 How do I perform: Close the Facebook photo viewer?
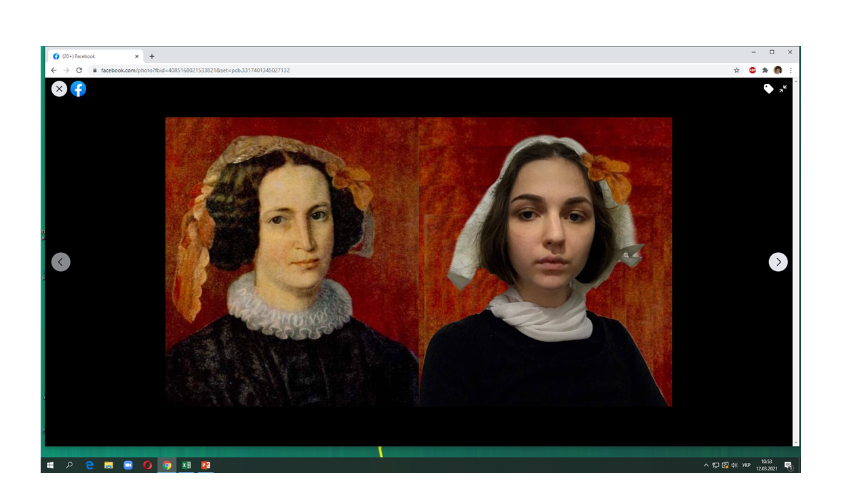[x=59, y=89]
